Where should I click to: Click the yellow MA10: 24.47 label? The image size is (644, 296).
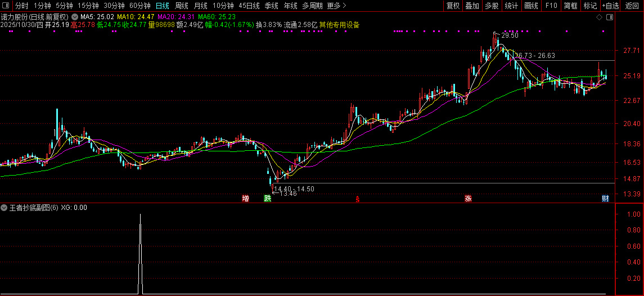[x=136, y=17]
